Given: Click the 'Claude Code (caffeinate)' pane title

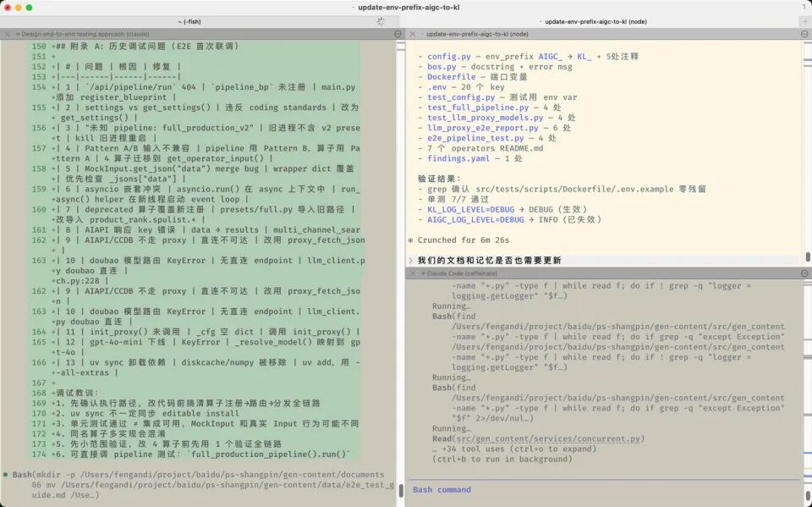Looking at the screenshot, I should tap(462, 273).
